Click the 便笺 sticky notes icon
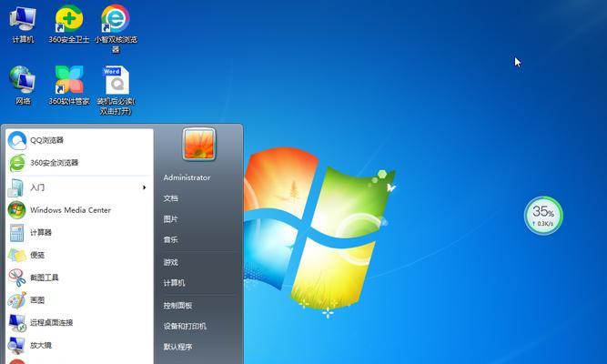 pyautogui.click(x=17, y=255)
